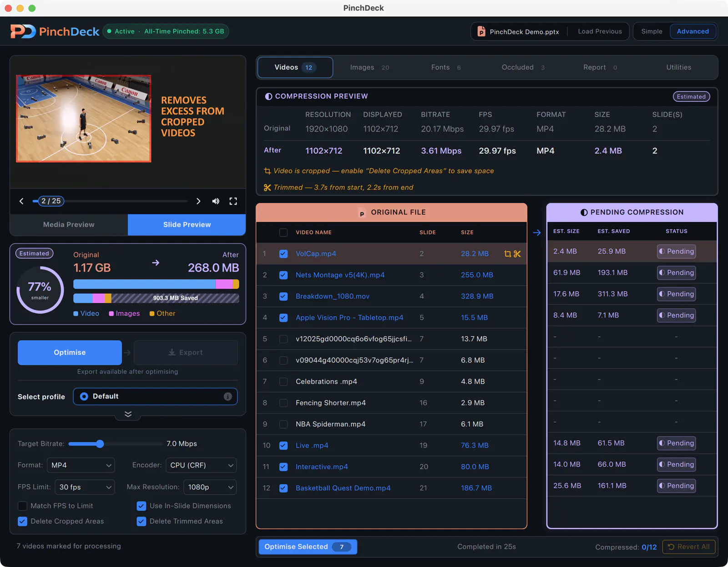Adjust the Target Bitrate slider handle
This screenshot has height=567, width=728.
click(x=100, y=444)
